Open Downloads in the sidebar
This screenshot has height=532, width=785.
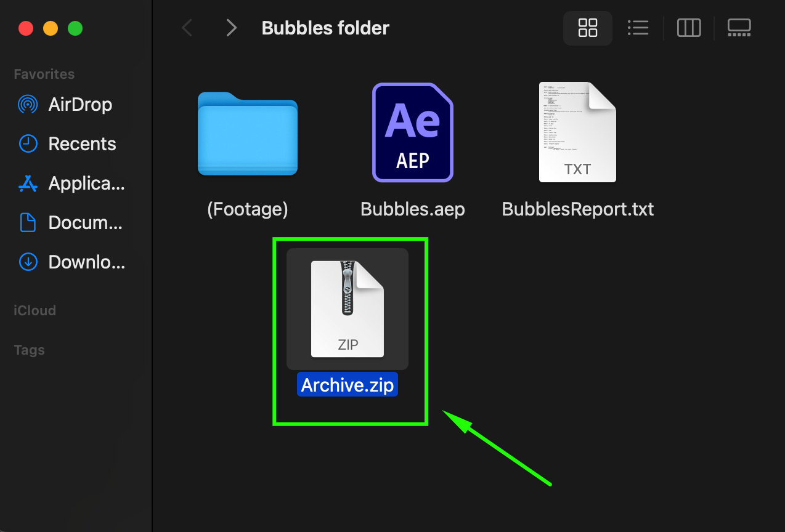86,262
